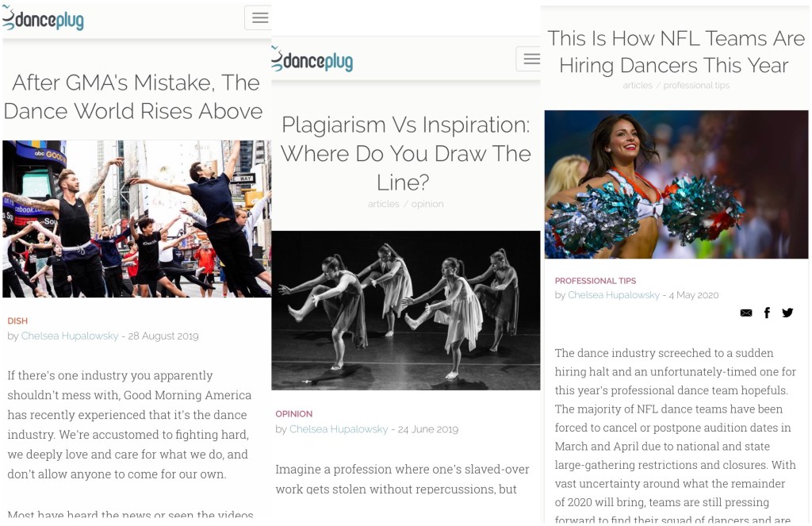Click 'articles' breadcrumb under NFL title
Viewport: 812px width, 526px height.
638,85
